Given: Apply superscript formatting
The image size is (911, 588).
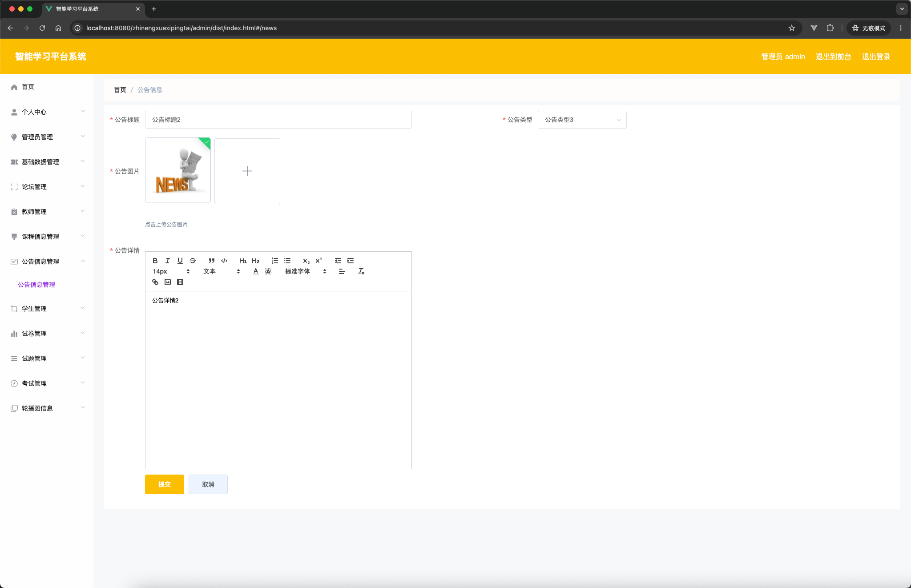Looking at the screenshot, I should tap(318, 261).
